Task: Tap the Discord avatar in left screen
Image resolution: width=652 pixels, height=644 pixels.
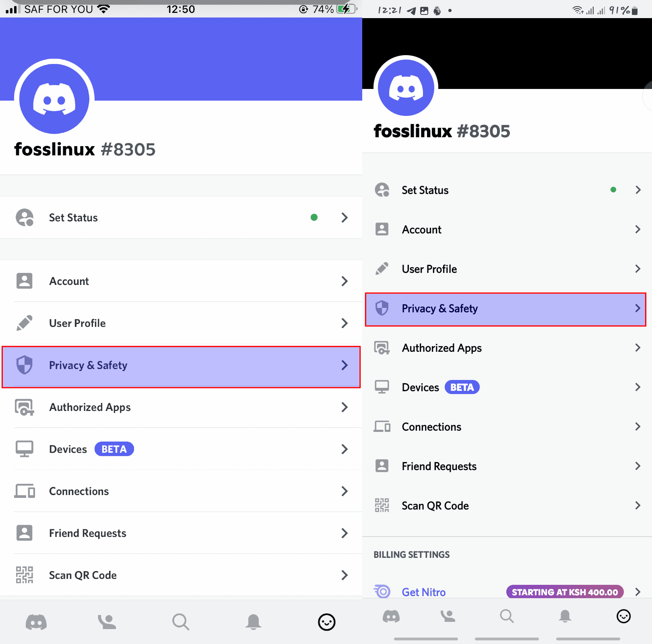Action: click(54, 99)
